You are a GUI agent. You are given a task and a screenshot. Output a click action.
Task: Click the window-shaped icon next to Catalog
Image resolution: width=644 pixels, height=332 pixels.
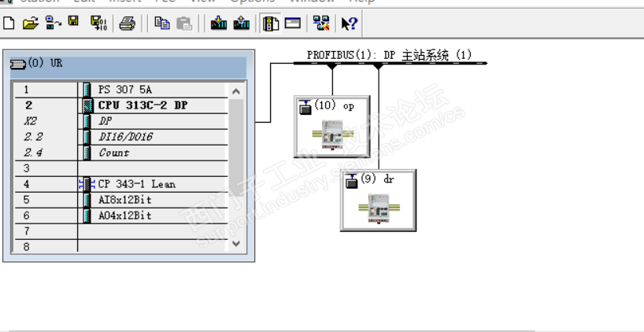click(x=292, y=23)
